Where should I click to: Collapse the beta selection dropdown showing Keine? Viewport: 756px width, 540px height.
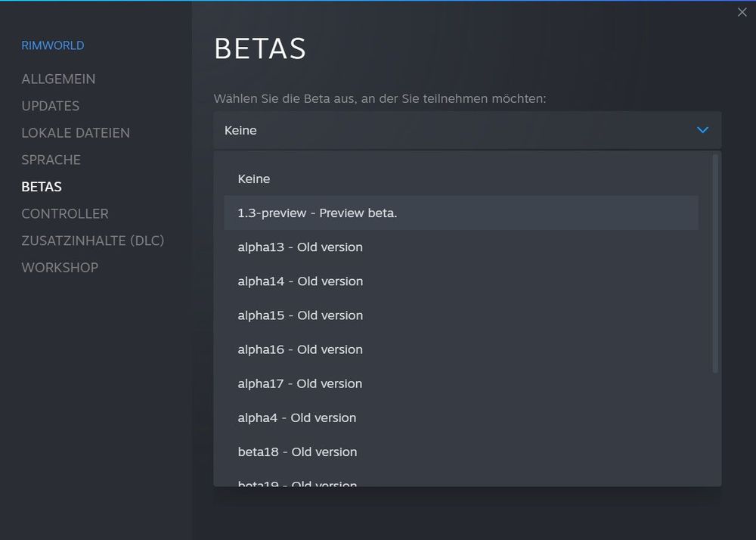467,130
